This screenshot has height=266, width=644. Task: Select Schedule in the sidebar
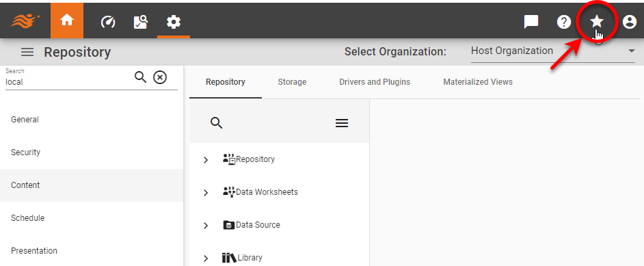click(x=91, y=218)
